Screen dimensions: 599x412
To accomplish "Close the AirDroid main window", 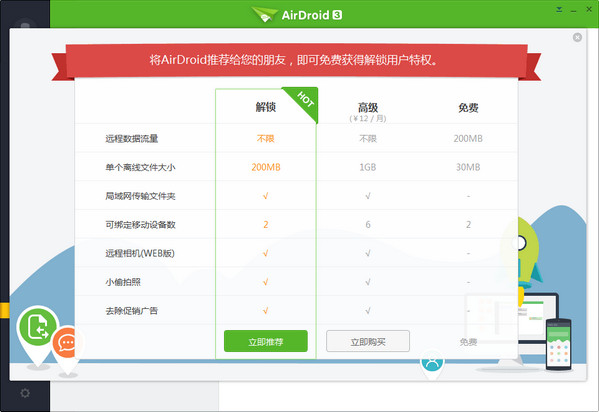I will coord(589,10).
